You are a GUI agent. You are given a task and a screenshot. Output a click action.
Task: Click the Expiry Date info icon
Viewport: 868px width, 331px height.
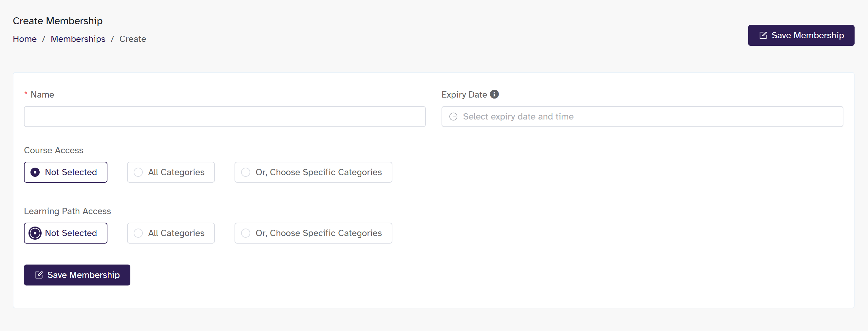point(494,94)
